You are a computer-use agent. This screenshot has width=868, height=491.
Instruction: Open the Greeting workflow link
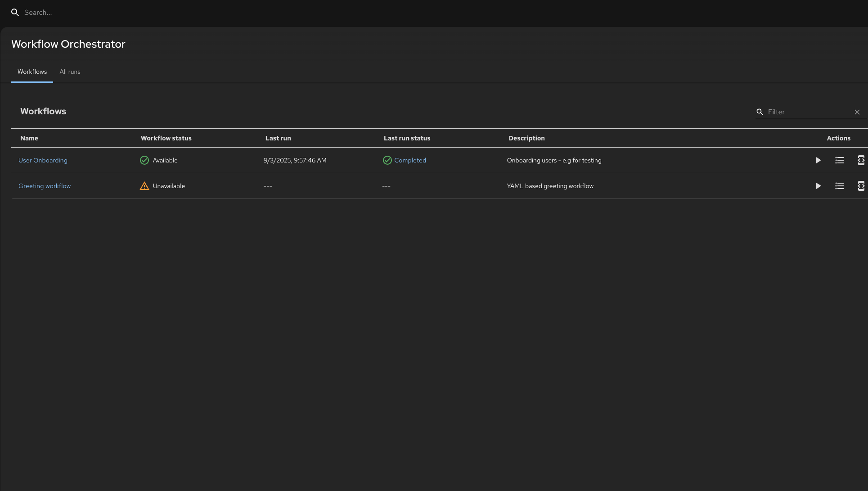coord(45,186)
